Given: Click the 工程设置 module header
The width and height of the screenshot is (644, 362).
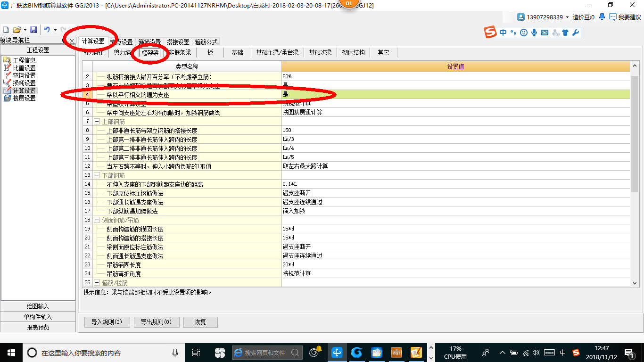Looking at the screenshot, I should (x=38, y=50).
